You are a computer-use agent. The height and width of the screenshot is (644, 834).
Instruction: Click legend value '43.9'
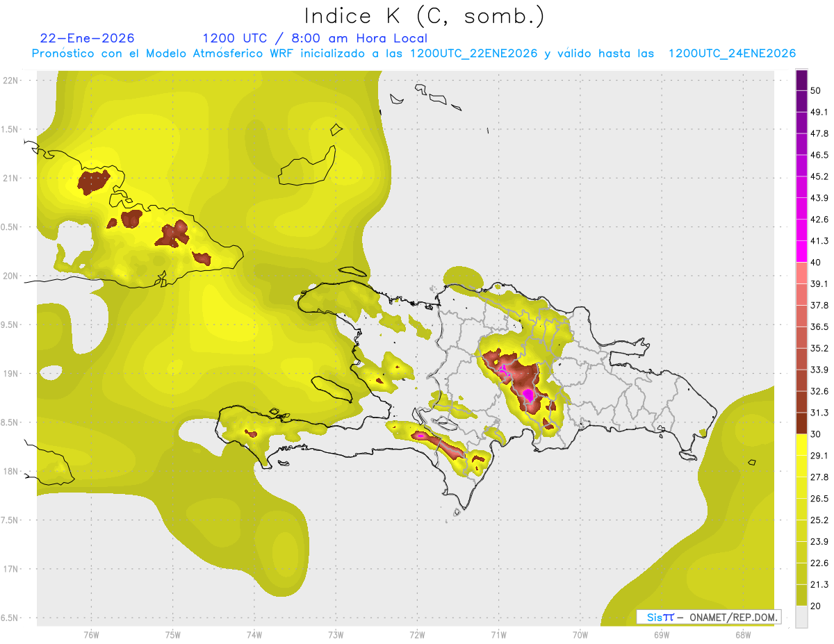click(819, 198)
